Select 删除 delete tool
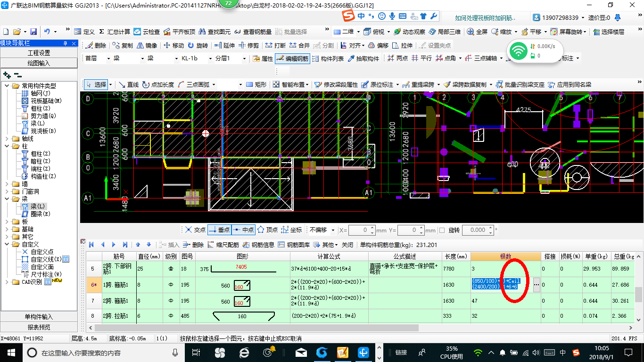 pos(96,45)
